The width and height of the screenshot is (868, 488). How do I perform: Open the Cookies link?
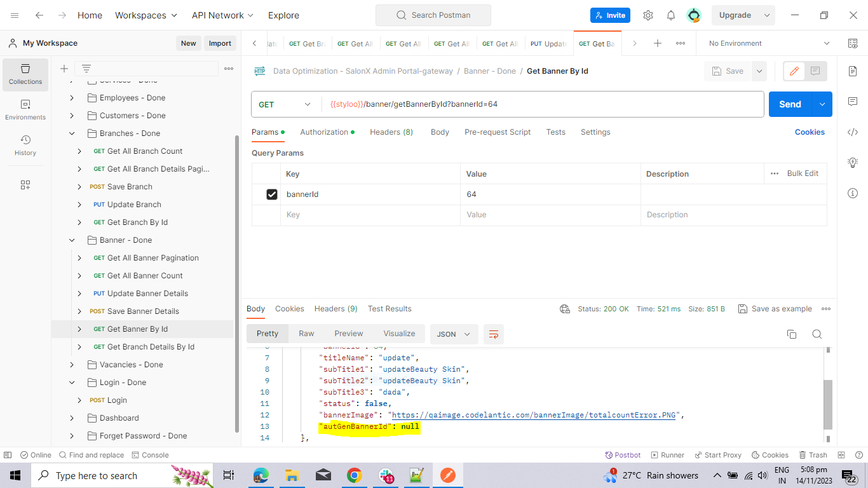coord(810,132)
